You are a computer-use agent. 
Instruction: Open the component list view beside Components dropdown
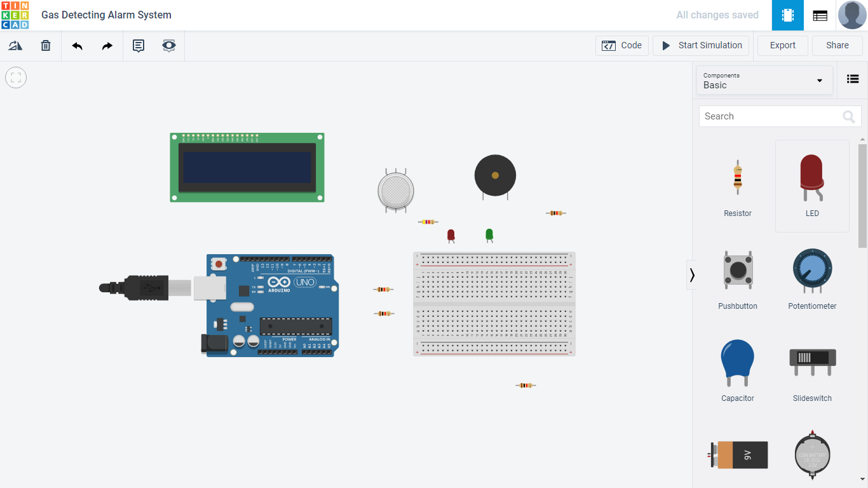[852, 79]
